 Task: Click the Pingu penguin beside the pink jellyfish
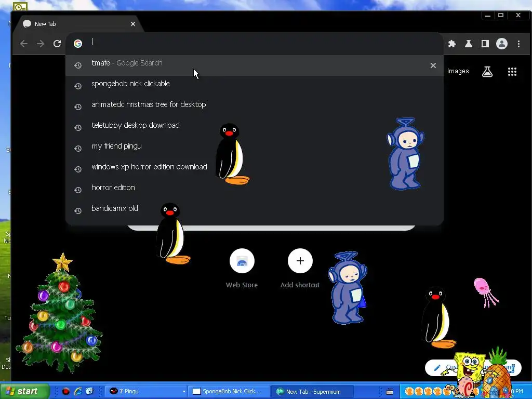point(437,317)
